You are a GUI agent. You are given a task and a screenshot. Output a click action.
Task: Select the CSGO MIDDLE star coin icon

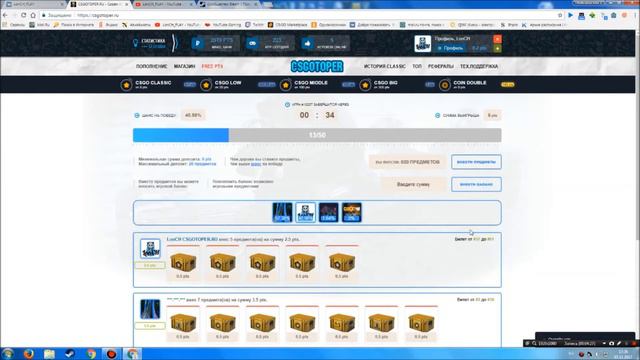pos(285,85)
